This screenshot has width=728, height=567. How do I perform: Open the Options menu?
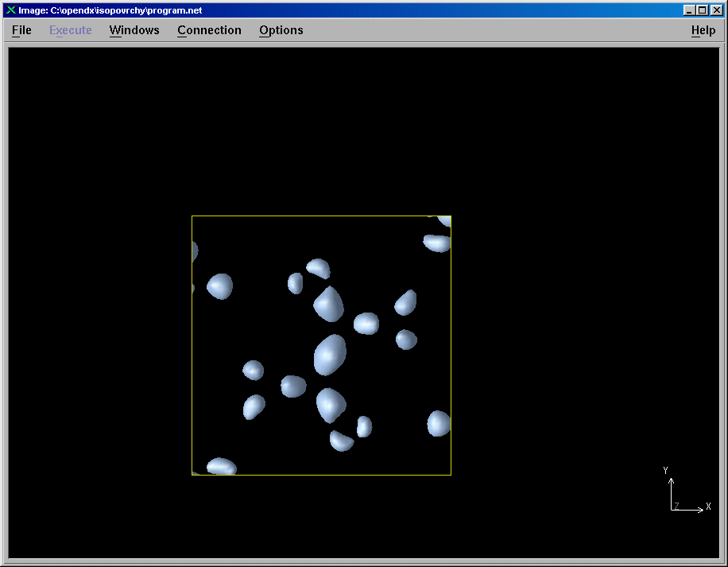coord(281,30)
